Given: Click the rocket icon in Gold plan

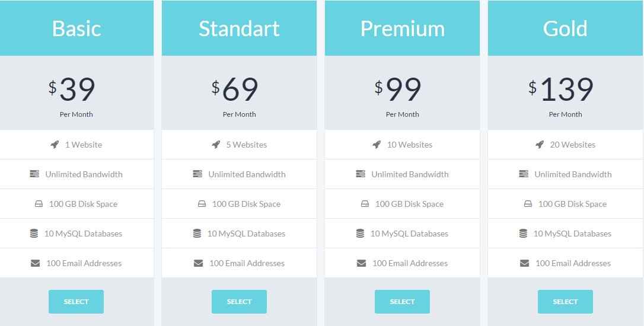Looking at the screenshot, I should point(540,145).
